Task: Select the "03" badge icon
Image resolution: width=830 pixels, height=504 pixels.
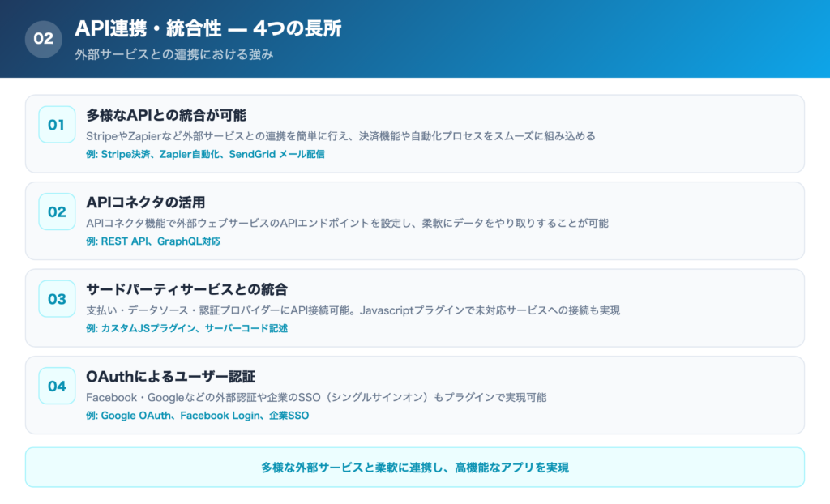Action: click(56, 300)
